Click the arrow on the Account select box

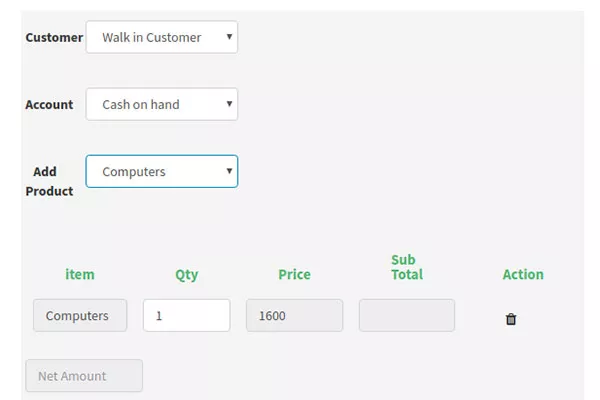(x=229, y=104)
